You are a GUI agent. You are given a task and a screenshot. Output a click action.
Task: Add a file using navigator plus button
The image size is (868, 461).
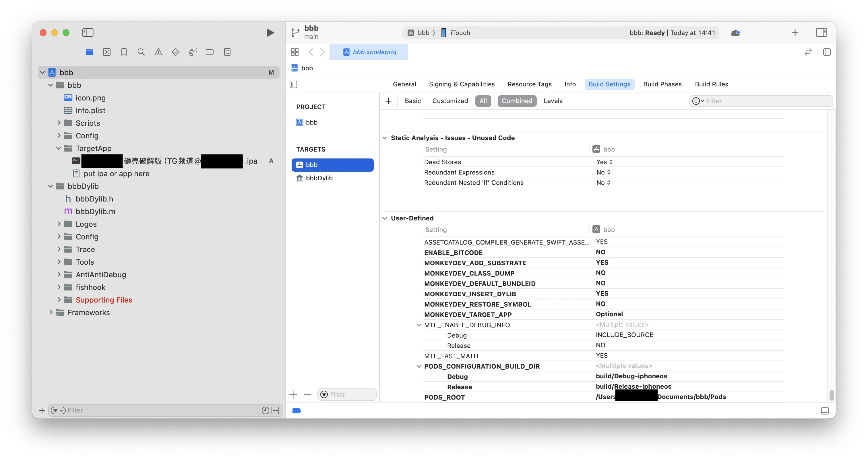tap(42, 410)
